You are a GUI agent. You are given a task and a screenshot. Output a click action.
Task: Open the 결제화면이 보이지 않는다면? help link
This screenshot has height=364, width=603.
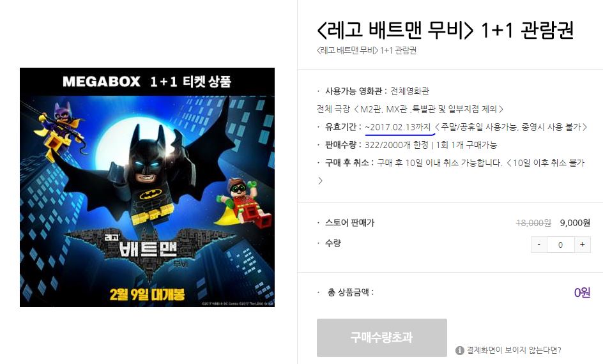click(x=514, y=350)
